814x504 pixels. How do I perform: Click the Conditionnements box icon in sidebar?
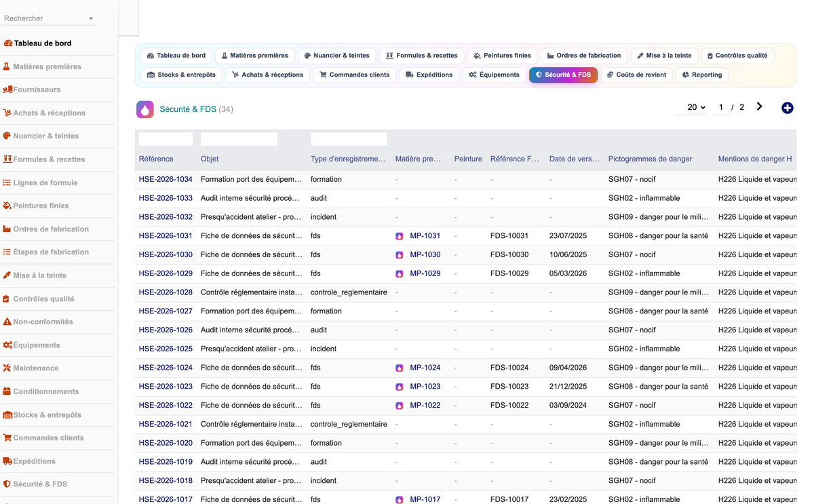[7, 391]
